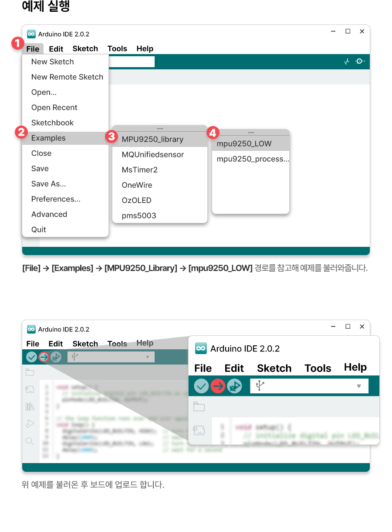
Task: Open Recent sketches from File menu
Action: pos(54,108)
